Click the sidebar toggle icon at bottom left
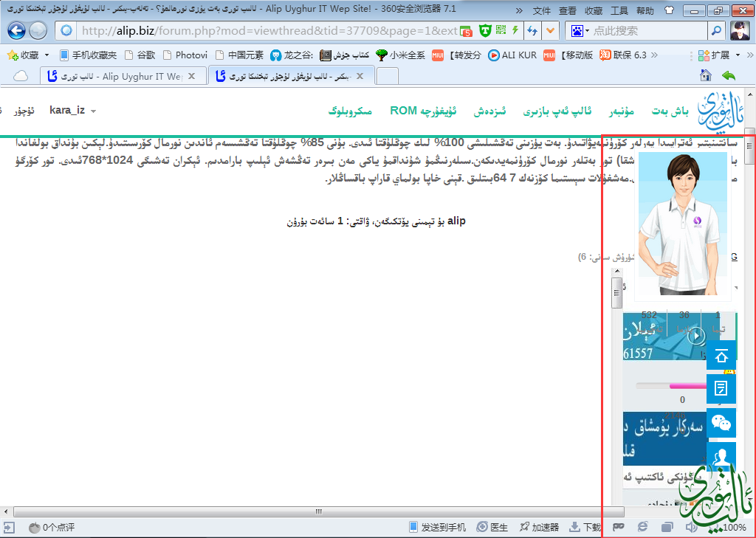The width and height of the screenshot is (756, 538). click(9, 528)
